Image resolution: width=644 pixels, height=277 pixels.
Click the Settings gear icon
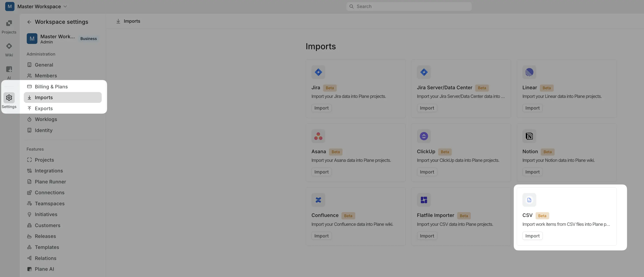(x=9, y=98)
